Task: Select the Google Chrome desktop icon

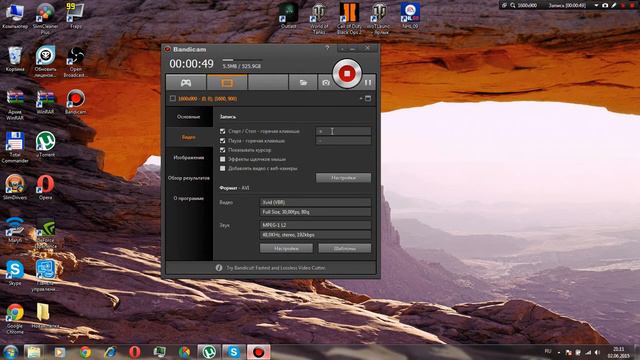Action: click(x=15, y=318)
